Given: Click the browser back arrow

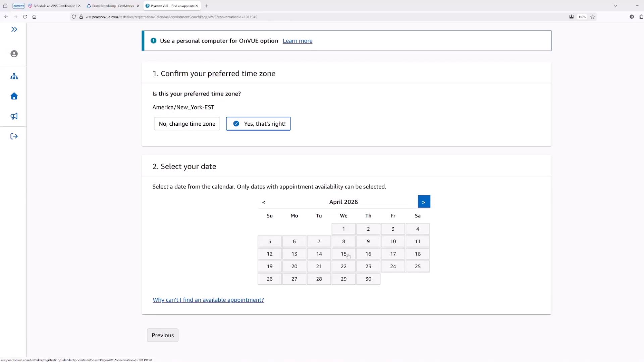Looking at the screenshot, I should 6,17.
